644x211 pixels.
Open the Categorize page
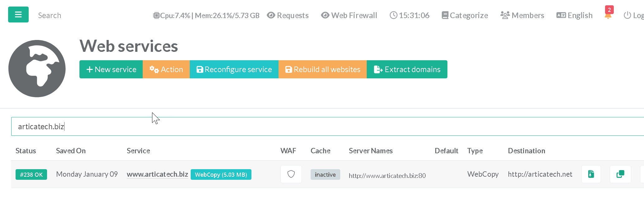pyautogui.click(x=465, y=15)
